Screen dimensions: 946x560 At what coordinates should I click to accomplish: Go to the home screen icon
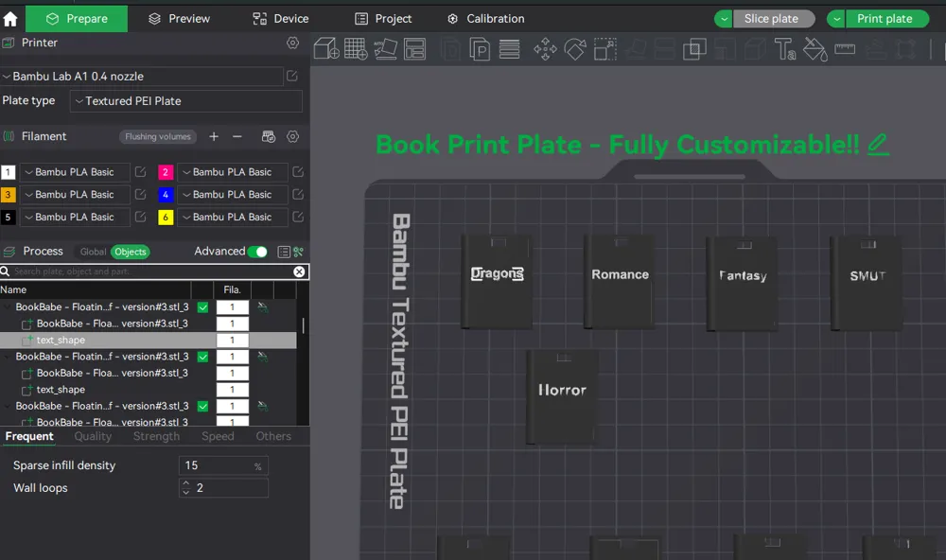pyautogui.click(x=10, y=19)
